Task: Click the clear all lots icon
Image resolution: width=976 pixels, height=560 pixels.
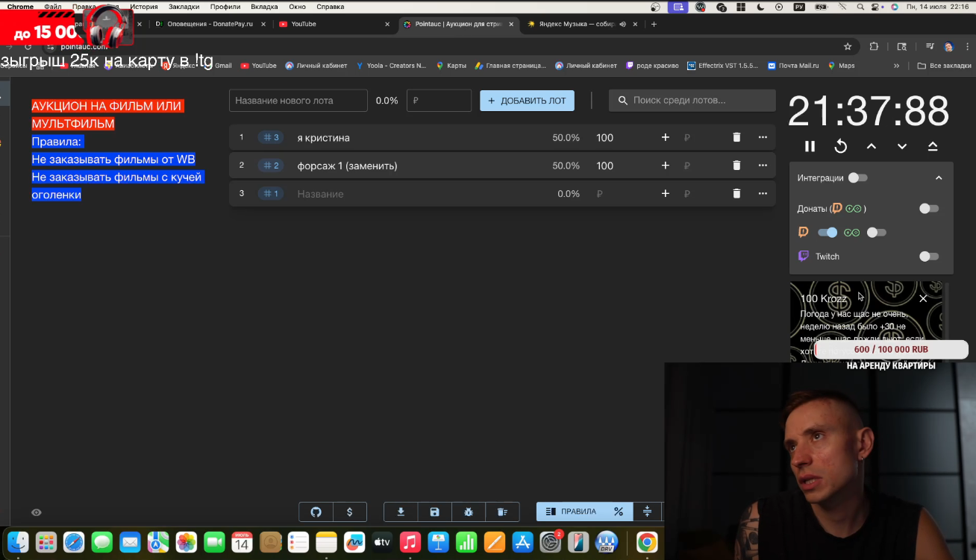Action: pos(502,512)
